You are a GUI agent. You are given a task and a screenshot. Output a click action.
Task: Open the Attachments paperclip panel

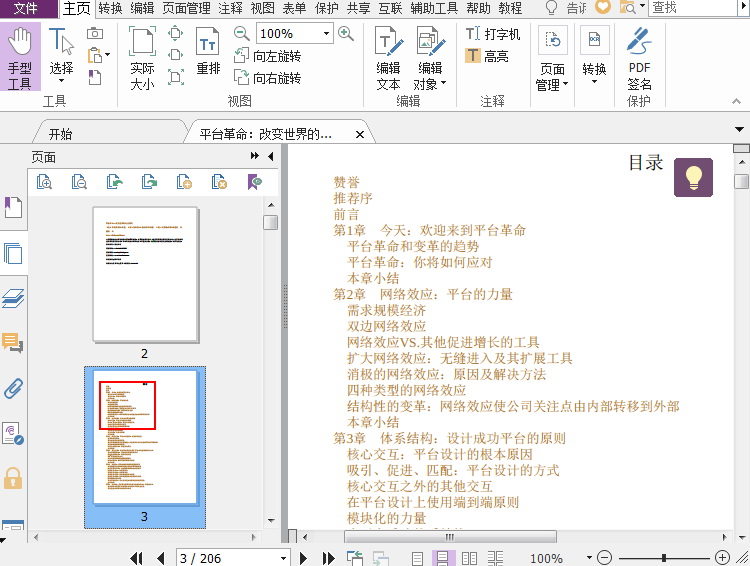(13, 388)
